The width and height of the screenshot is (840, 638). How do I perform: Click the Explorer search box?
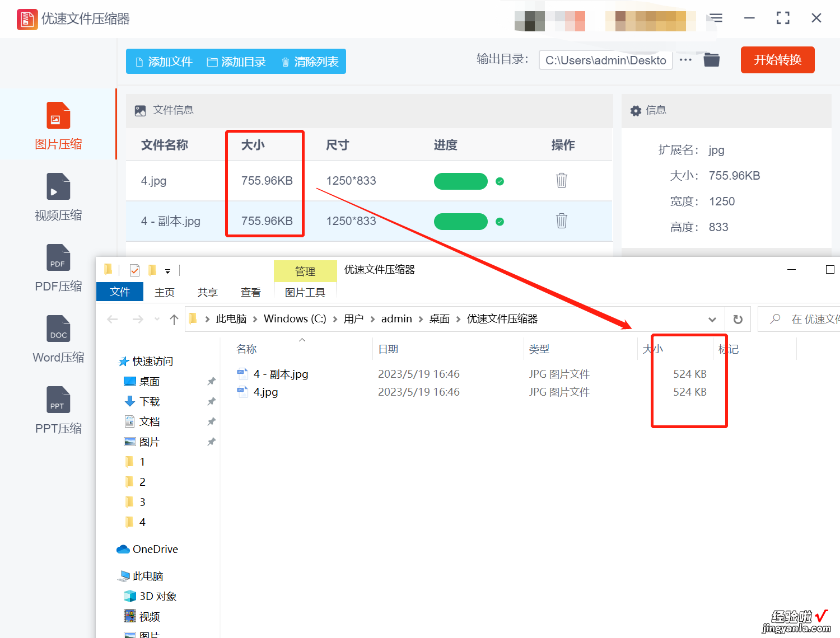[x=799, y=319]
